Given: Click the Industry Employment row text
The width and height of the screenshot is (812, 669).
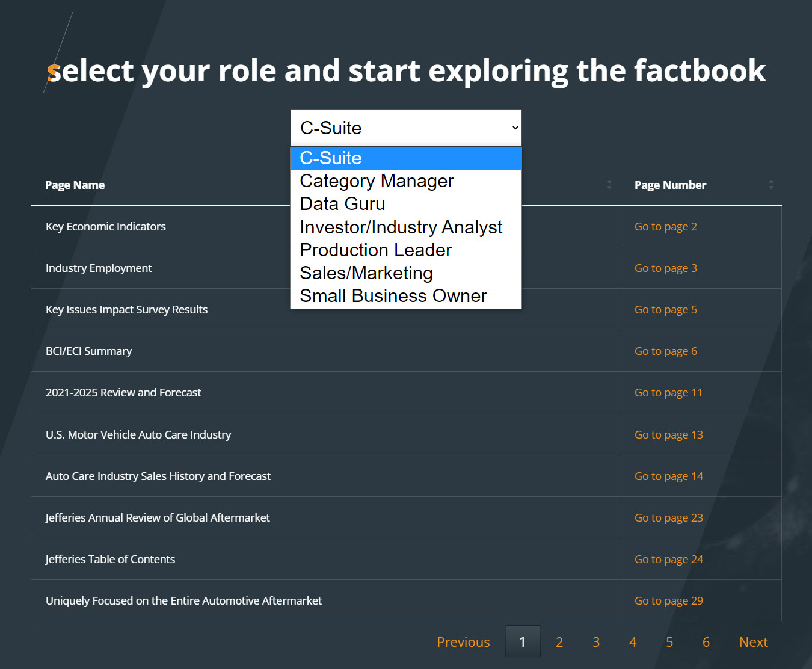Looking at the screenshot, I should 99,268.
